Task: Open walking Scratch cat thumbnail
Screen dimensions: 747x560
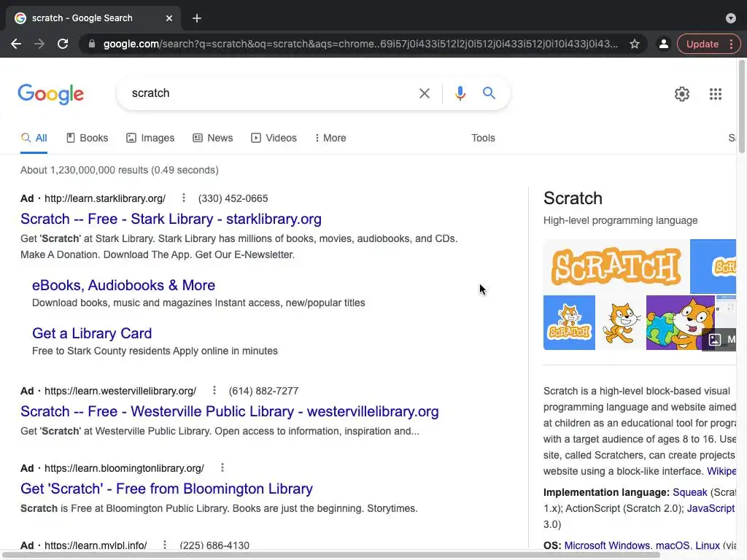Action: (x=621, y=323)
